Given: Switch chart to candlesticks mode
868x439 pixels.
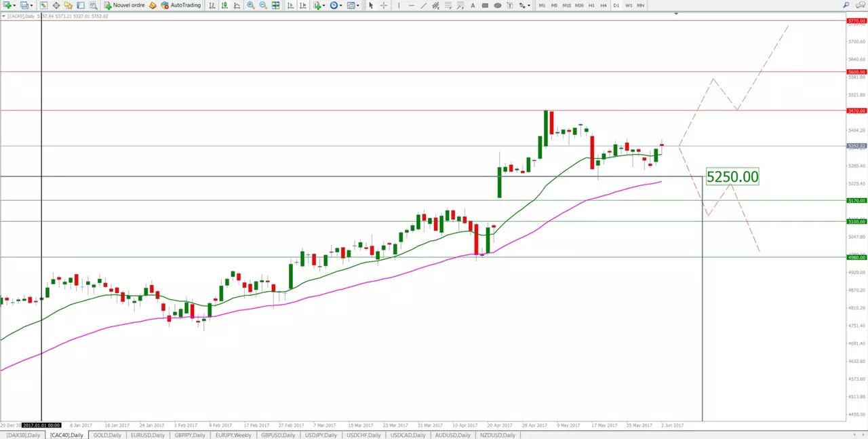Looking at the screenshot, I should [224, 5].
